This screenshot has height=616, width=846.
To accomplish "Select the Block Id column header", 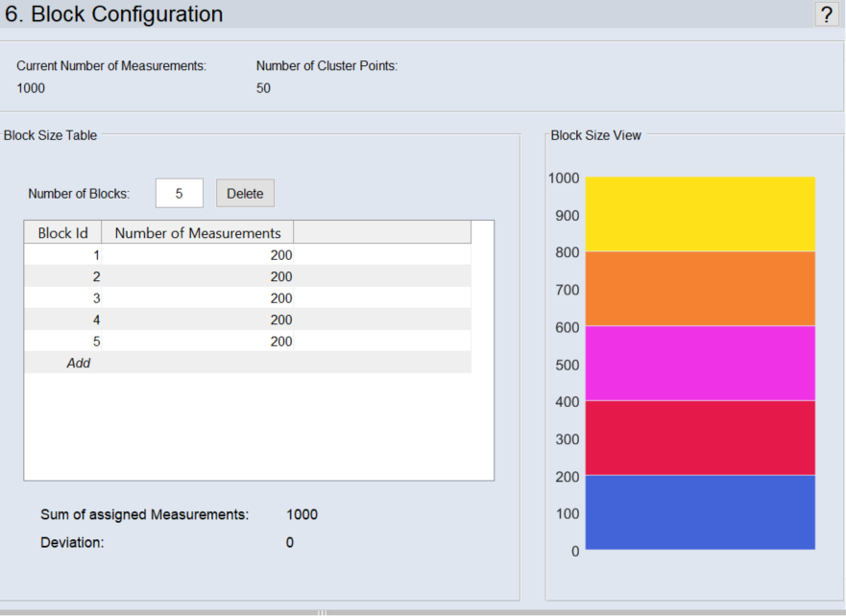I will coord(62,233).
